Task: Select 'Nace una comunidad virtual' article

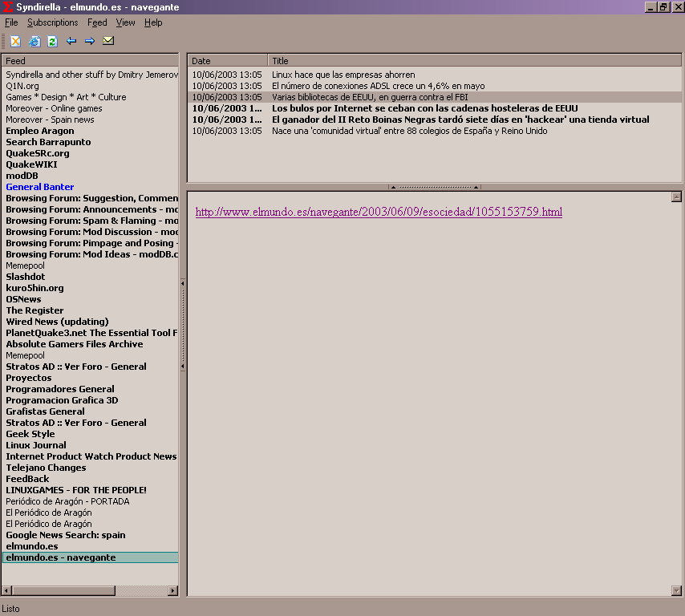Action: [434, 131]
